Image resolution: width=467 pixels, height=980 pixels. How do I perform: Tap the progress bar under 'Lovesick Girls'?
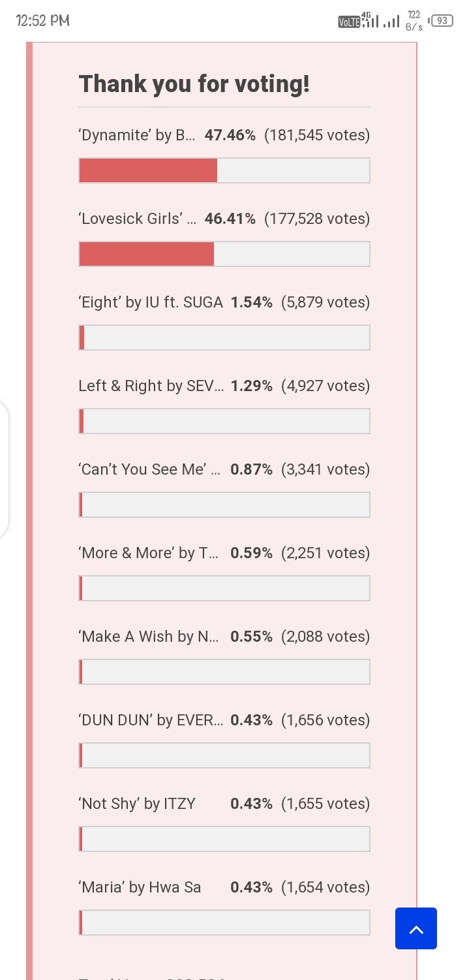click(x=224, y=254)
